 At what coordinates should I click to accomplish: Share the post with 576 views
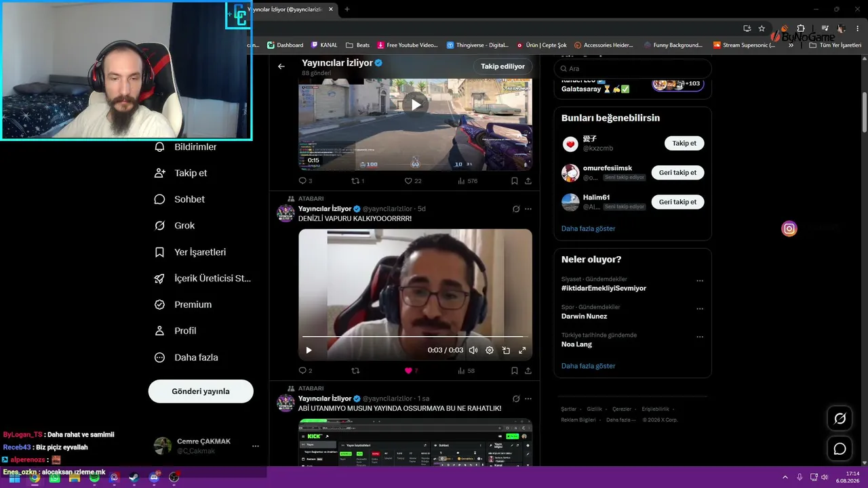click(528, 181)
